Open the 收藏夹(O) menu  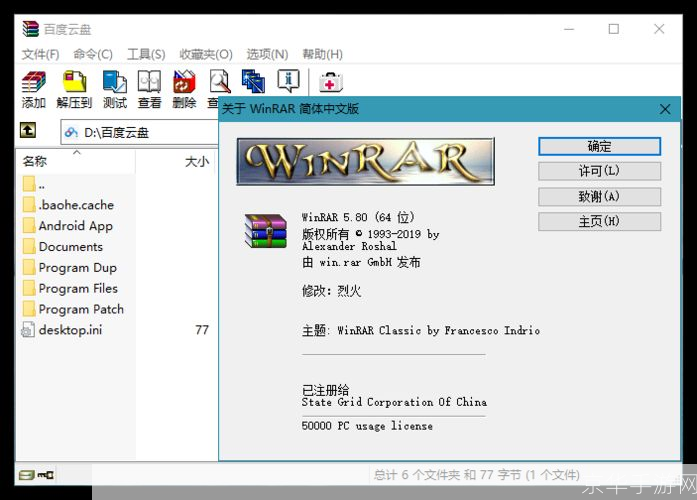click(206, 54)
